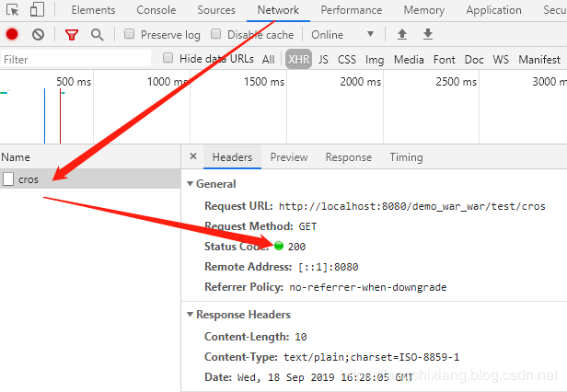Open the Online throttling dropdown

(342, 34)
